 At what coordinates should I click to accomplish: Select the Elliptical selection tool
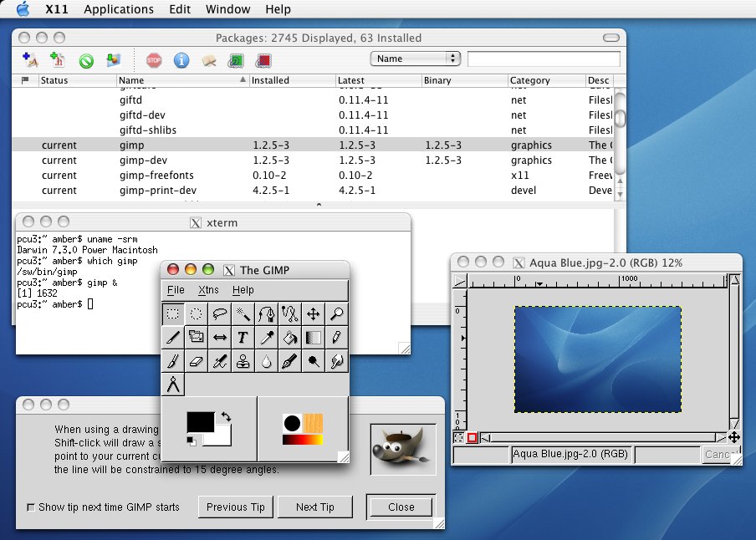coord(197,313)
